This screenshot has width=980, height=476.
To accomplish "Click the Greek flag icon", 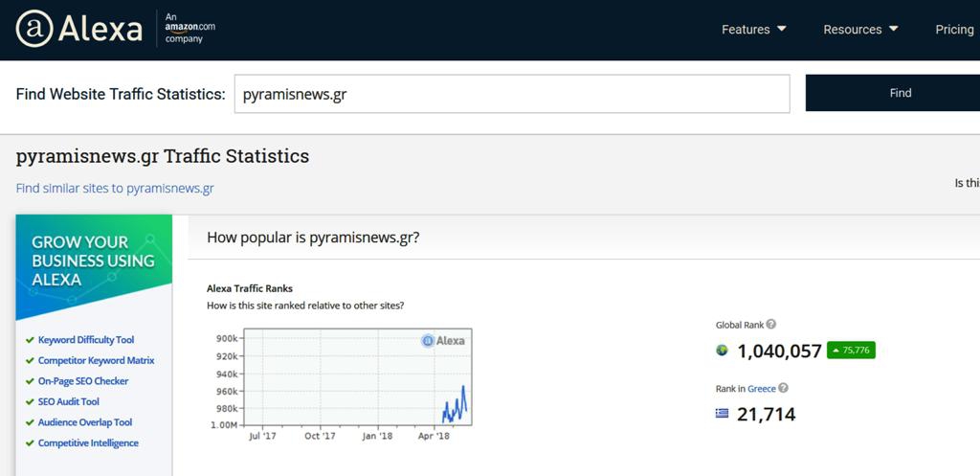I will tap(723, 414).
